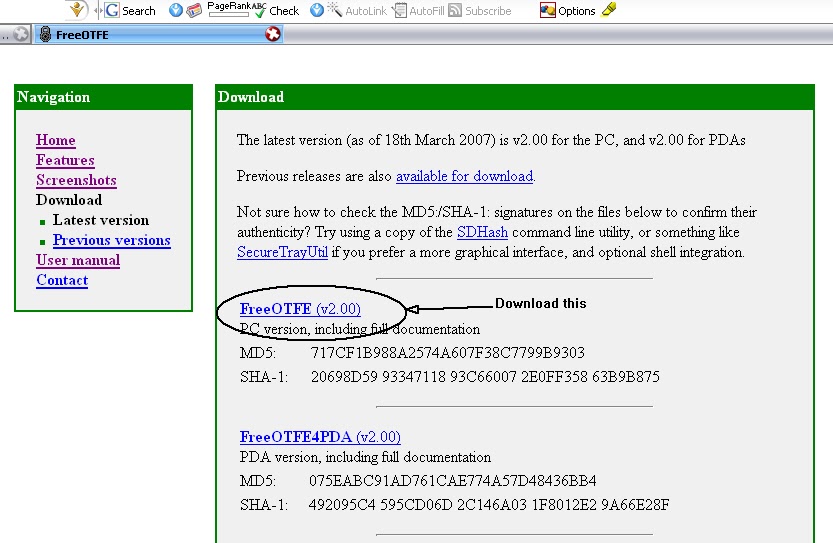Click the Subscribe feed button
Image resolution: width=833 pixels, height=543 pixels.
coord(480,11)
